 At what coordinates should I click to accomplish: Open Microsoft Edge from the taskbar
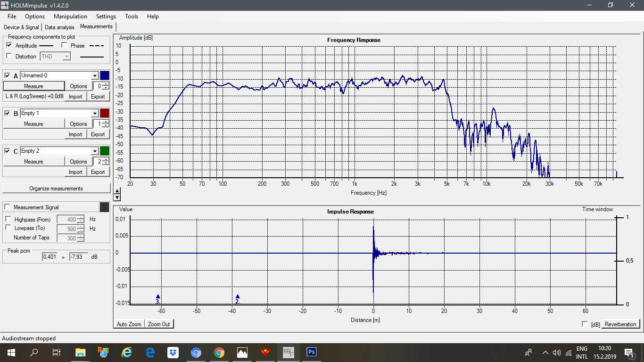150,352
